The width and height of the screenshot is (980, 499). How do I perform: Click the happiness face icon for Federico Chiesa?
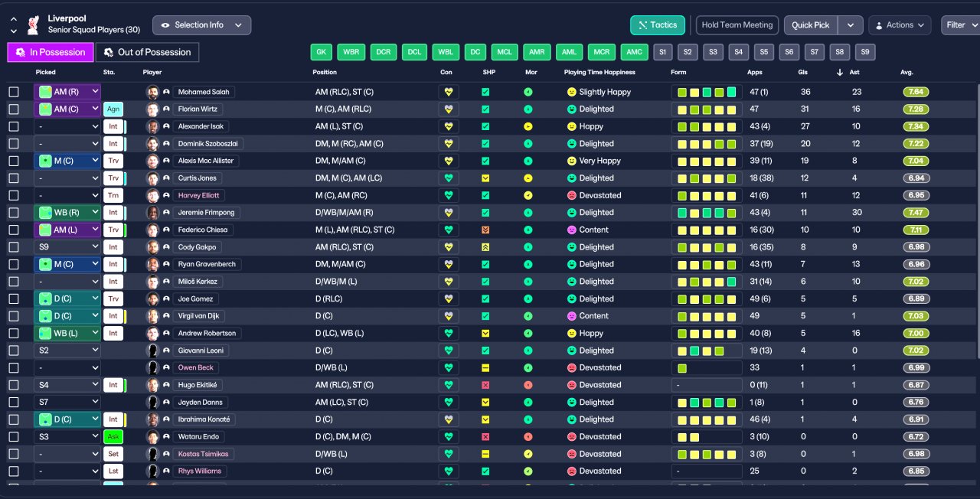pyautogui.click(x=571, y=230)
